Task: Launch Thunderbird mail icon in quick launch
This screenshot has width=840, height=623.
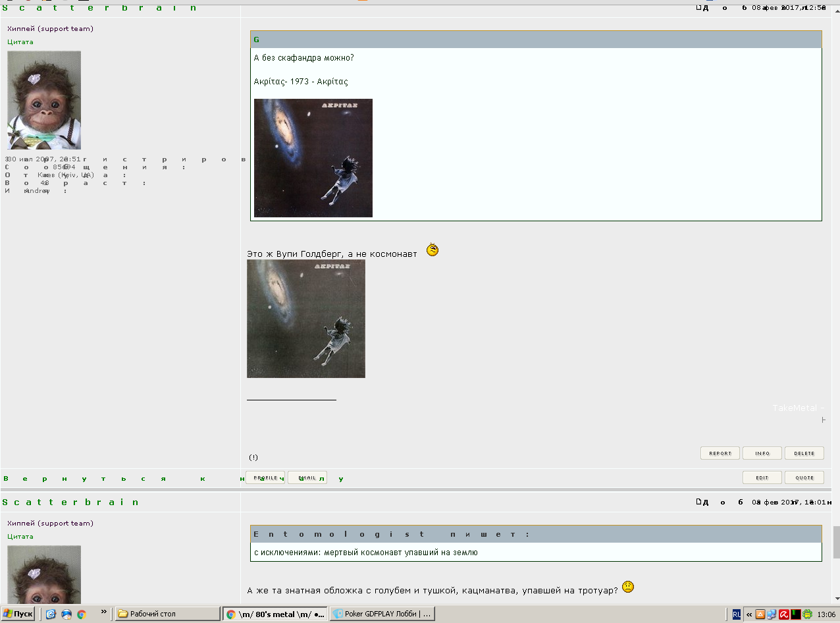Action: click(x=66, y=614)
